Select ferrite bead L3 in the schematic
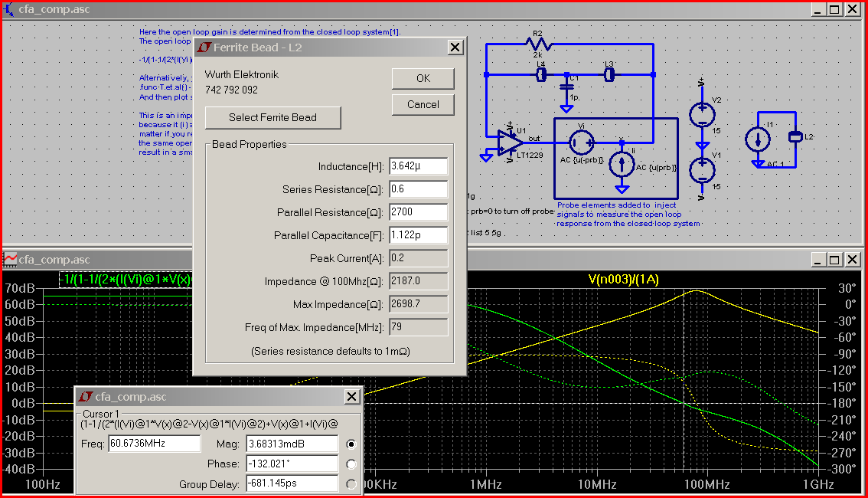 [x=609, y=74]
